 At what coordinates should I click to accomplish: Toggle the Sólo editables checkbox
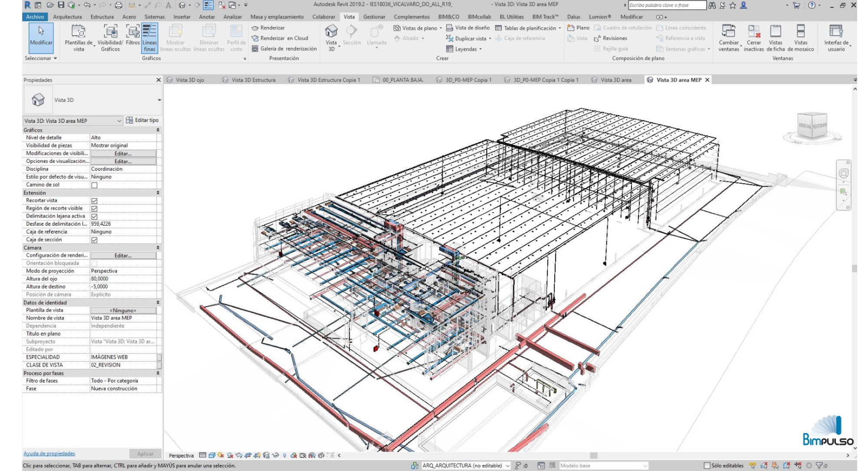coord(707,465)
